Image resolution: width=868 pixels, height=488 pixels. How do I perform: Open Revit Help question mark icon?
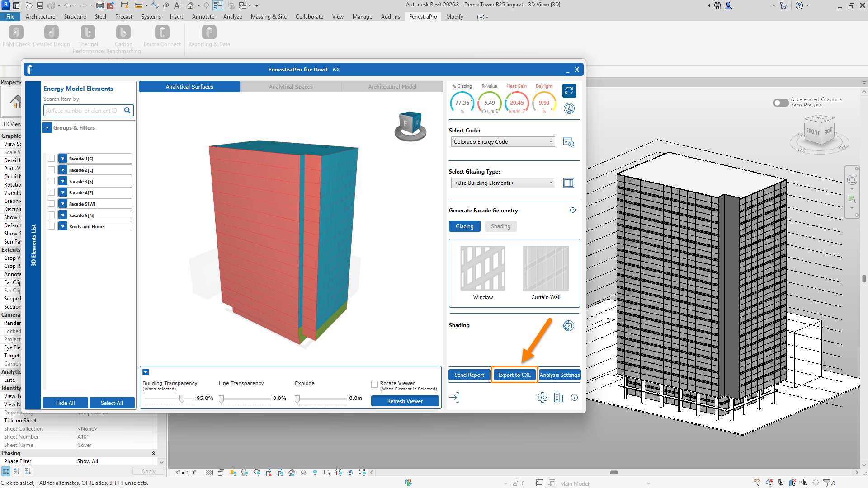(799, 5)
